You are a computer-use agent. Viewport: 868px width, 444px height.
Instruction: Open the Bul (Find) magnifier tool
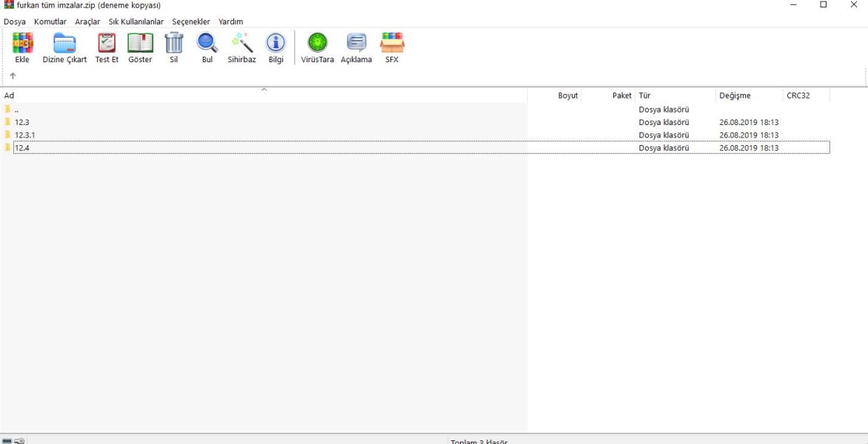(207, 47)
